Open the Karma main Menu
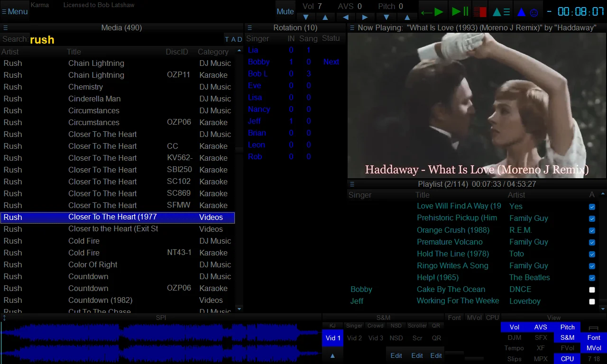 (x=15, y=11)
